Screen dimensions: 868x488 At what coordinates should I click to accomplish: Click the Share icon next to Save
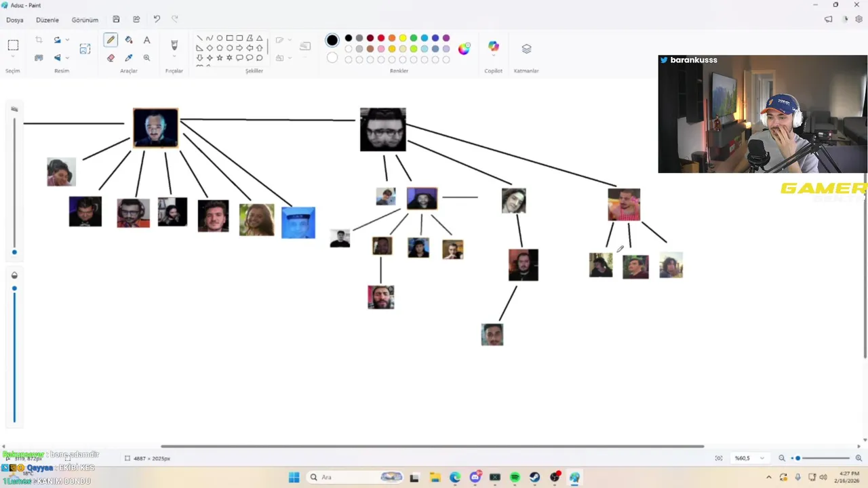136,20
